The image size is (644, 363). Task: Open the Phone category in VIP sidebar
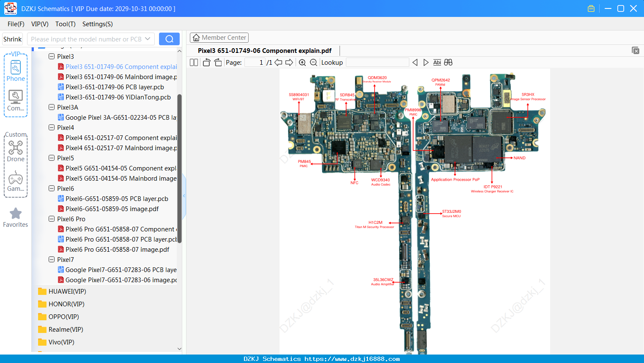coord(16,71)
